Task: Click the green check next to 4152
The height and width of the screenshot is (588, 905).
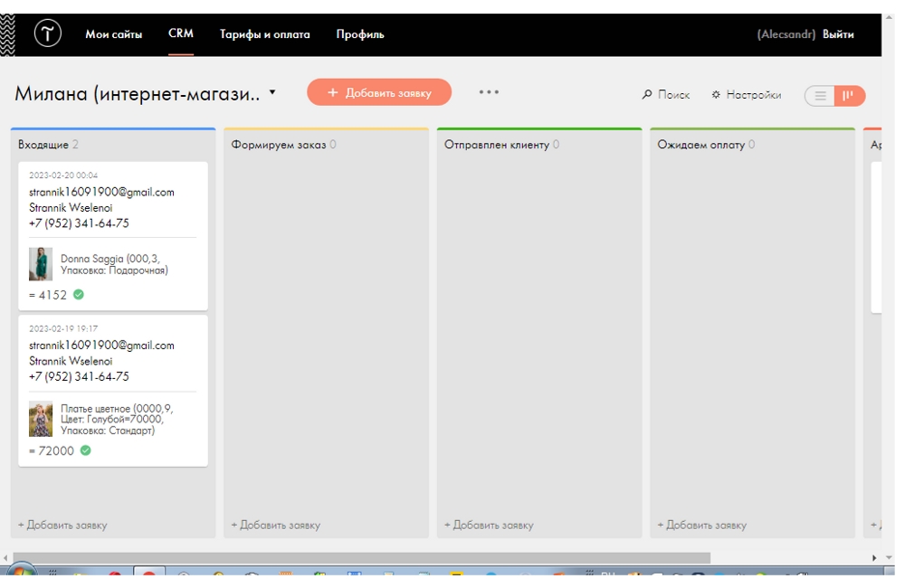Action: (x=79, y=295)
